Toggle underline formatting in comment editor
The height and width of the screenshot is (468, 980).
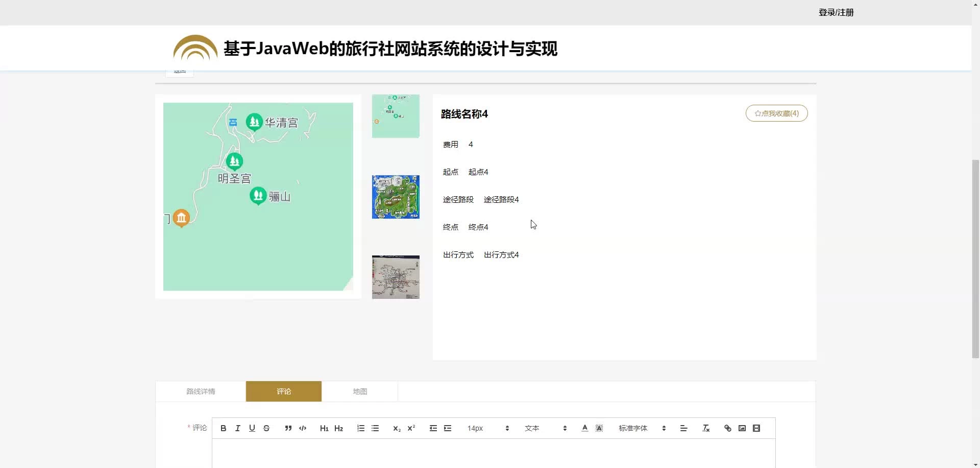pos(252,428)
